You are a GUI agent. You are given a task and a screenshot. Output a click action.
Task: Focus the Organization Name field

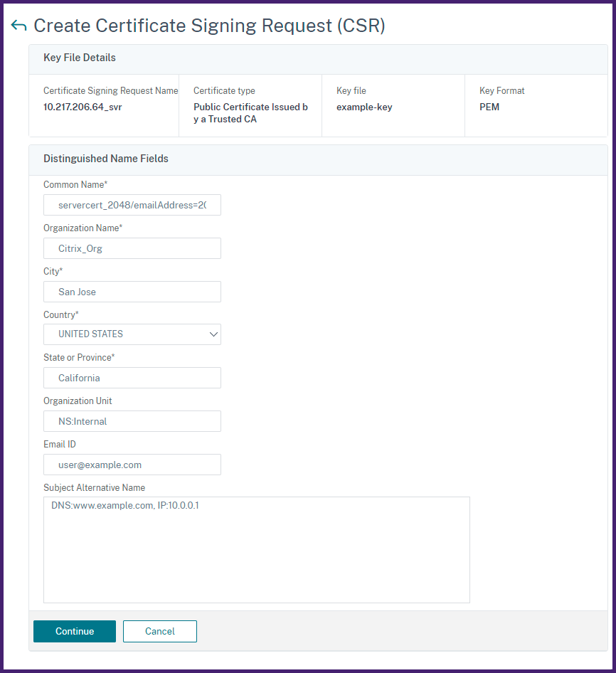pyautogui.click(x=132, y=248)
